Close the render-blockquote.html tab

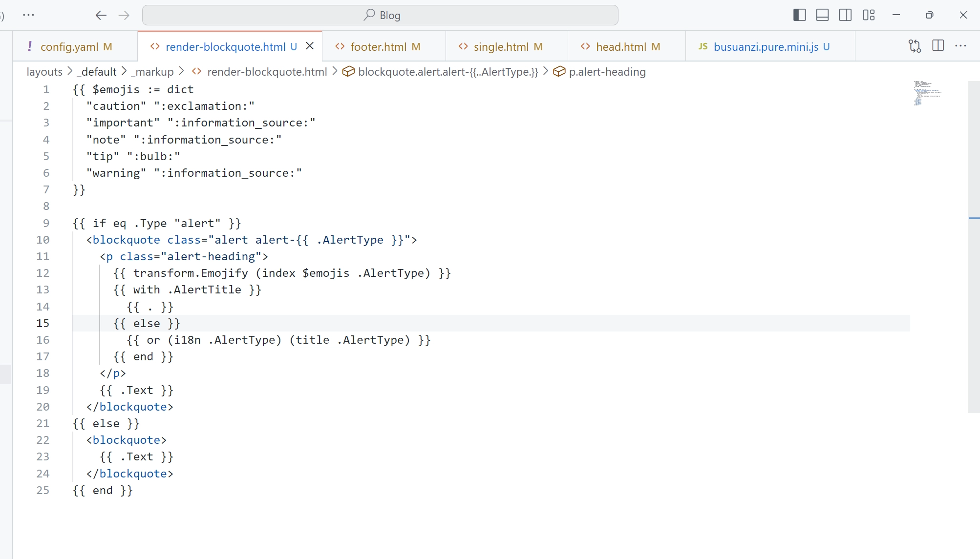(310, 46)
